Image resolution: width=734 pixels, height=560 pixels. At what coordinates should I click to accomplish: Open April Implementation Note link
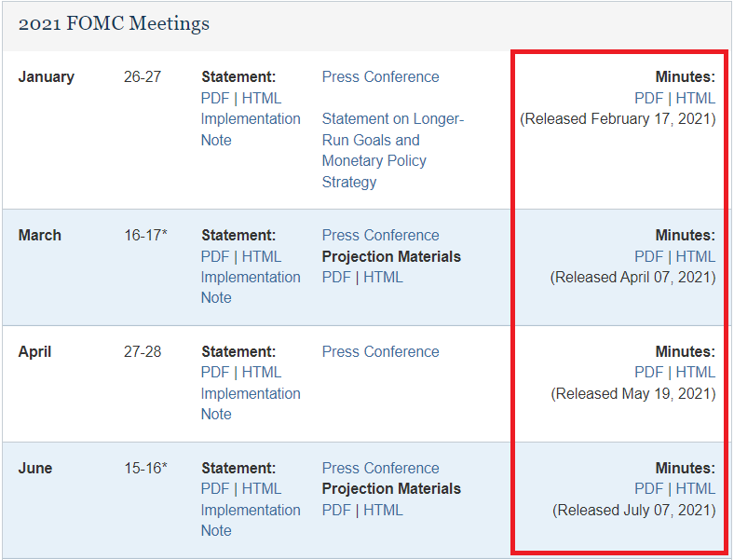coord(250,403)
